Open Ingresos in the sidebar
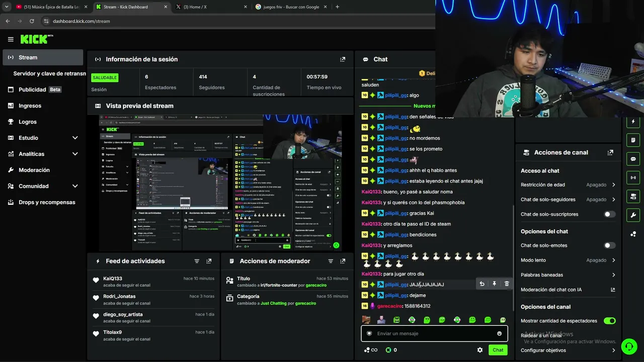This screenshot has height=362, width=644. coord(43,106)
